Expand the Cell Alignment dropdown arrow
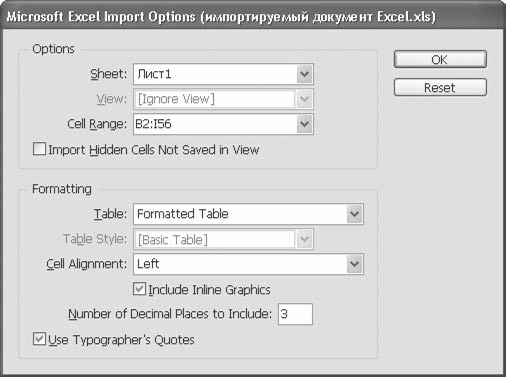The width and height of the screenshot is (506, 377). pos(354,264)
